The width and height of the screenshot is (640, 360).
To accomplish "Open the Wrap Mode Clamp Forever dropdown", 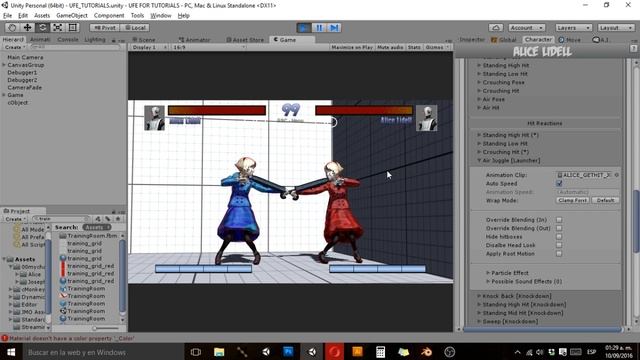I will (573, 200).
